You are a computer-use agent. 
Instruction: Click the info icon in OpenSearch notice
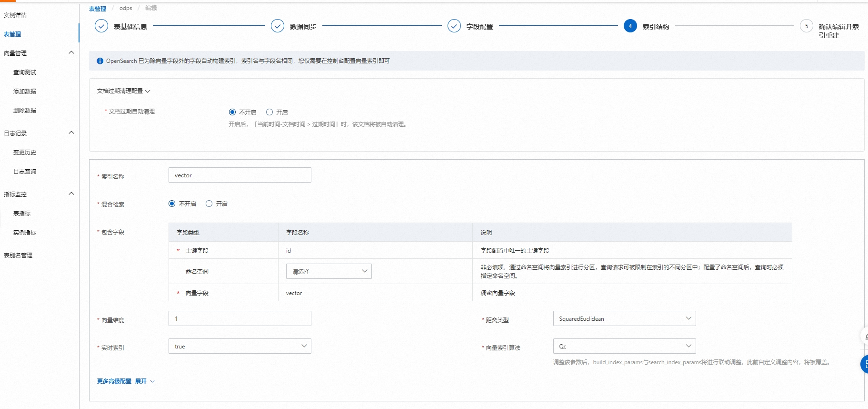[x=100, y=61]
